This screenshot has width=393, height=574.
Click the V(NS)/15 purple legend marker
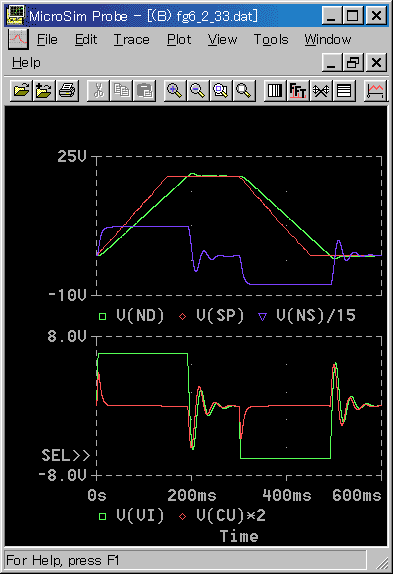coord(262,317)
